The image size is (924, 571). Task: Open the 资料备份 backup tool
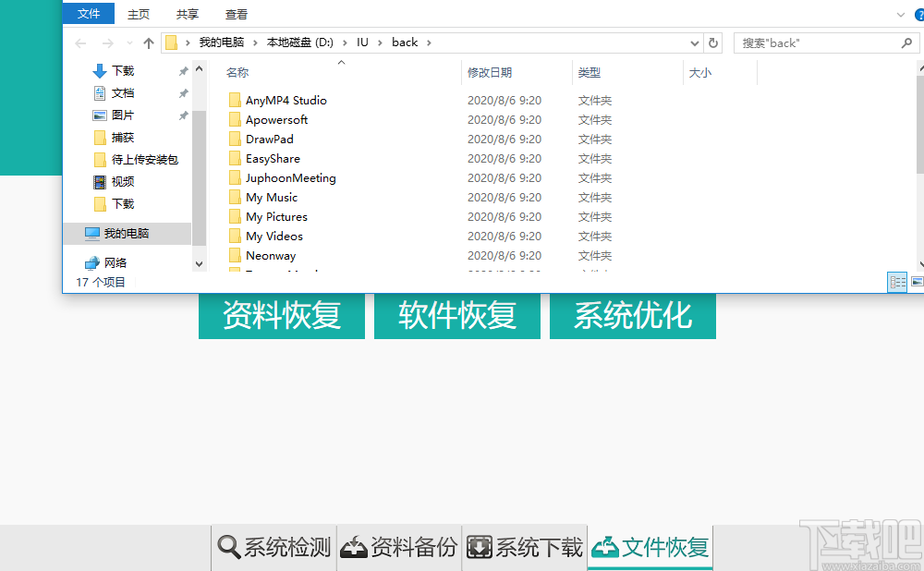[x=399, y=547]
